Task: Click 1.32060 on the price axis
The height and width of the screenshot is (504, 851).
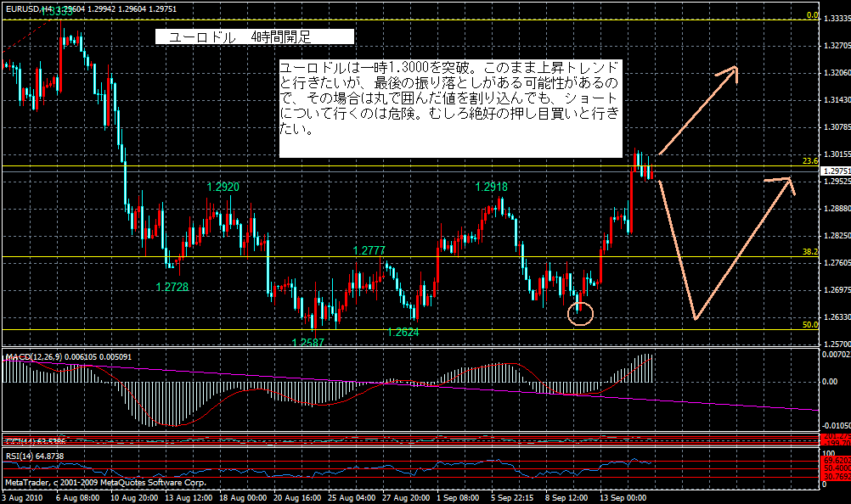Action: (837, 73)
